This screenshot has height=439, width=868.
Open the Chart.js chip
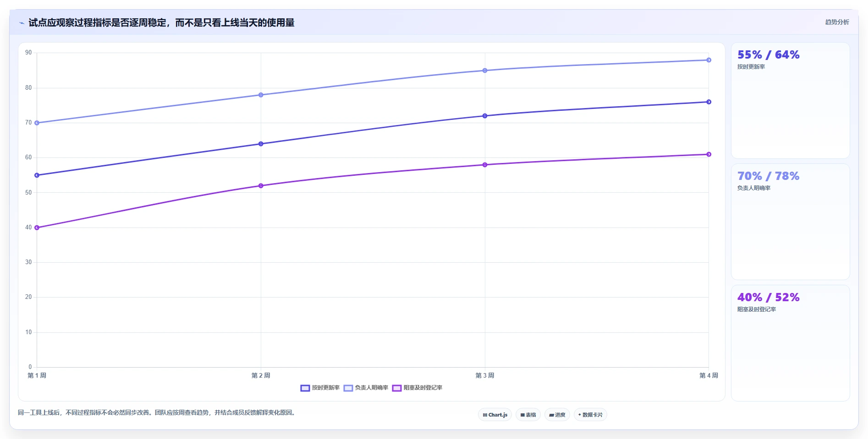pyautogui.click(x=495, y=415)
